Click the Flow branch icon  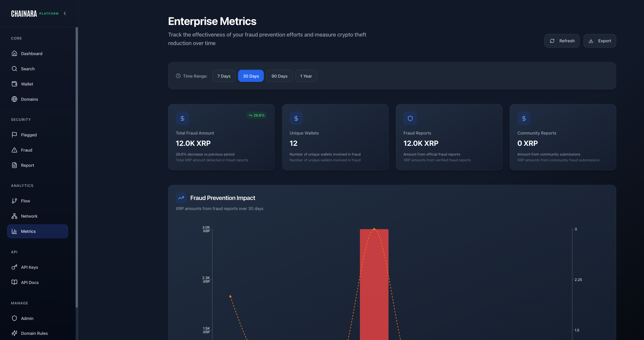click(x=14, y=201)
